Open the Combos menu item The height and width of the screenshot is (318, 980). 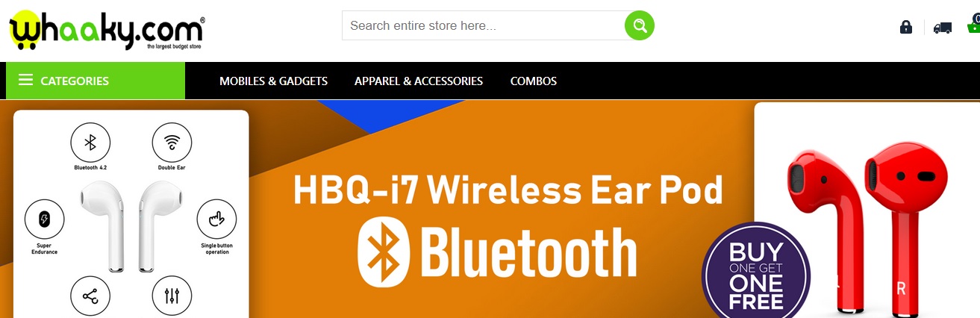[x=534, y=81]
